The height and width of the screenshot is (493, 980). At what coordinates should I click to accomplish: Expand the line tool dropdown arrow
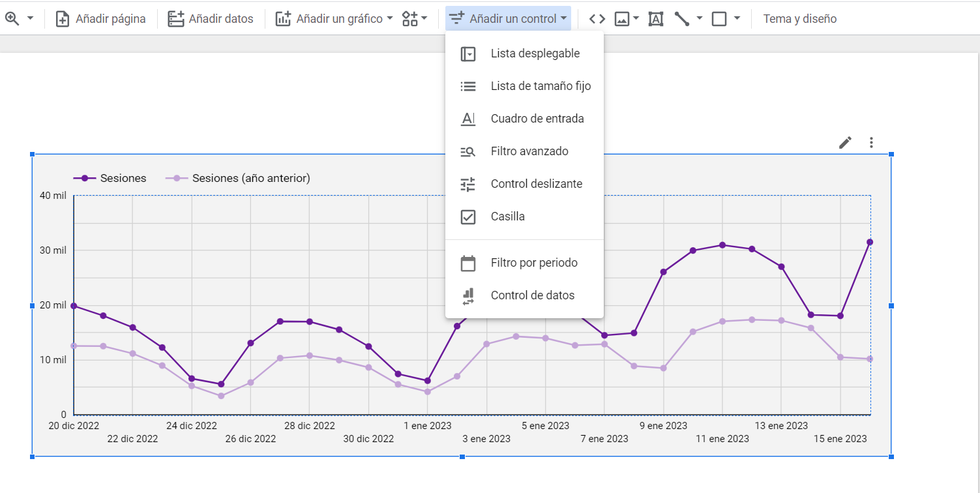pyautogui.click(x=700, y=19)
